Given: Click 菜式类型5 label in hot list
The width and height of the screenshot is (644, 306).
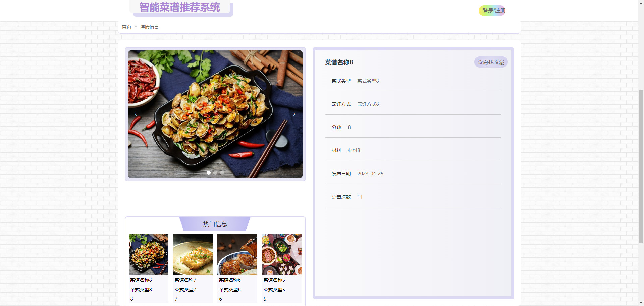Looking at the screenshot, I should point(274,290).
